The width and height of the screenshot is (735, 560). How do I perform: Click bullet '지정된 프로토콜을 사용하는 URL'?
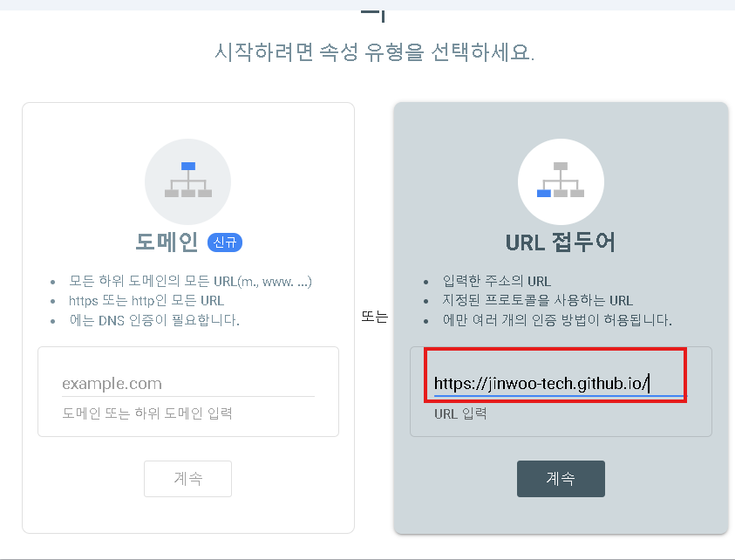click(538, 300)
